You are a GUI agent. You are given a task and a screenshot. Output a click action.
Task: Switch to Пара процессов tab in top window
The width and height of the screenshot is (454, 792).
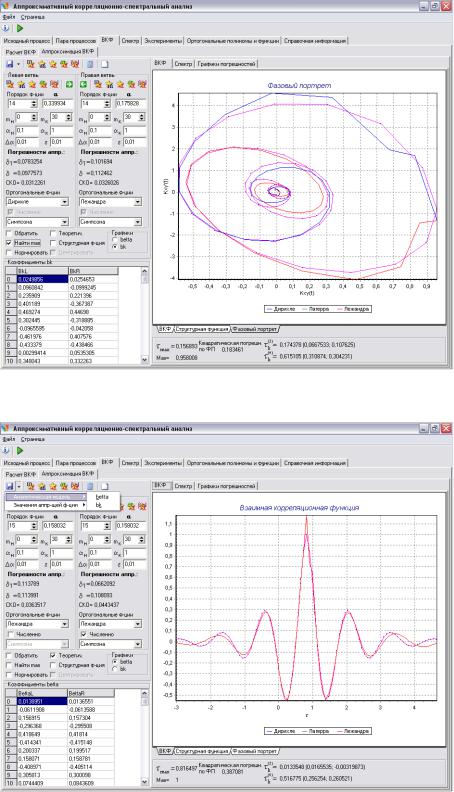tap(76, 41)
